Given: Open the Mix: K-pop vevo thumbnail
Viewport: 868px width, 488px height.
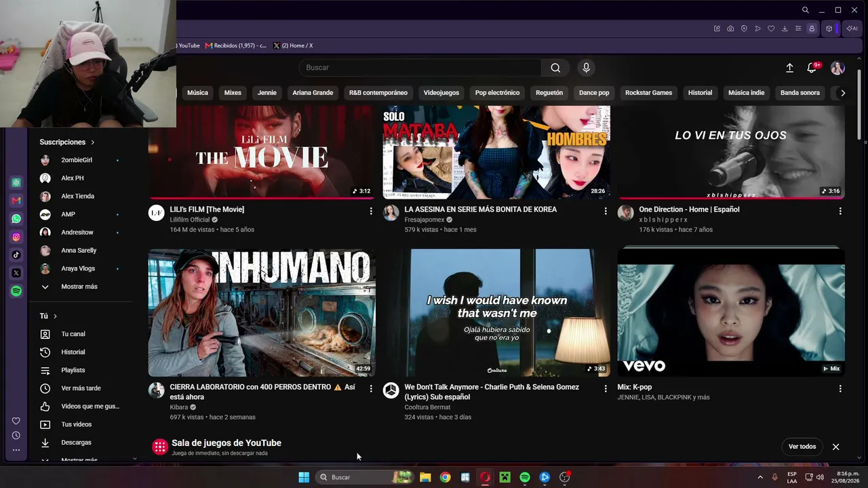Looking at the screenshot, I should click(x=731, y=312).
